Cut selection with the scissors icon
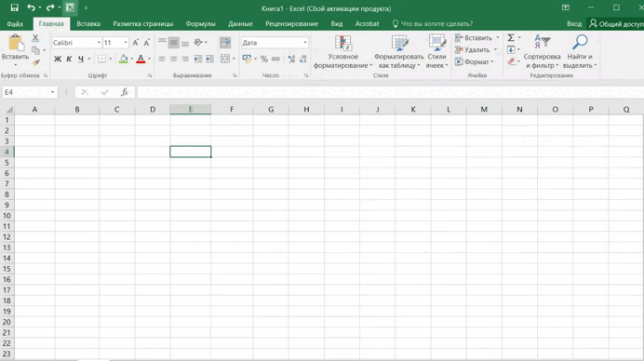Screen dimensions: 644x361 [x=35, y=38]
